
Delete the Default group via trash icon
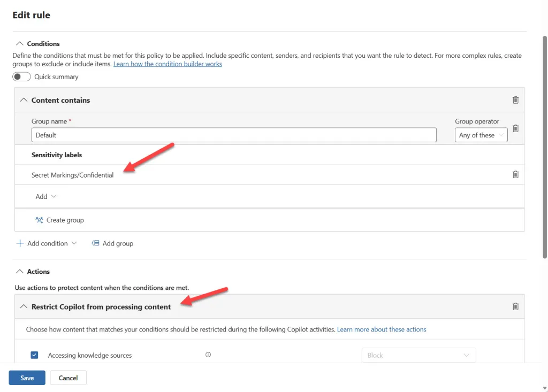click(515, 128)
